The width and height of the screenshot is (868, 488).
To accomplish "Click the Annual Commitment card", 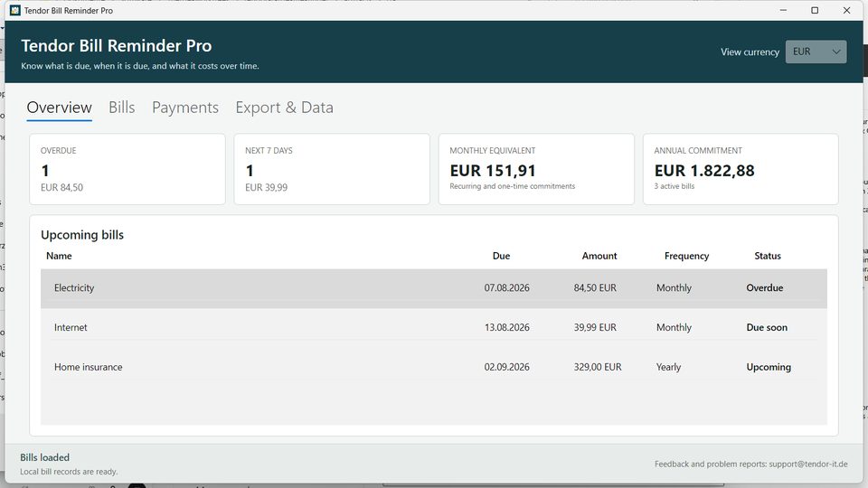I will coord(741,169).
